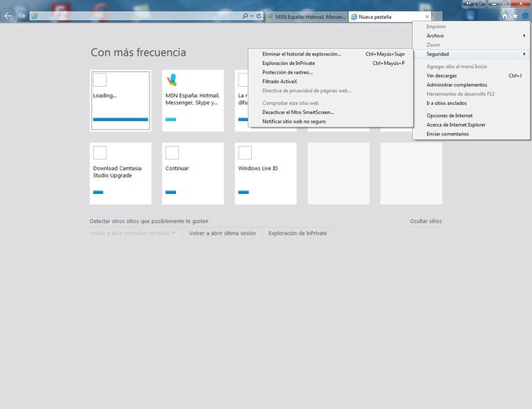Image resolution: width=532 pixels, height=409 pixels.
Task: Open the small blank new tab button
Action: (x=437, y=16)
